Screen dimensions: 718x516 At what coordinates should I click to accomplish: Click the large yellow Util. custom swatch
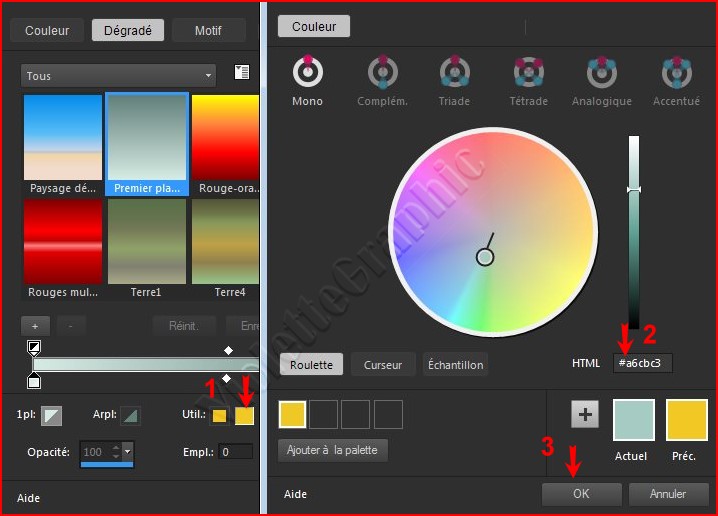pos(244,415)
